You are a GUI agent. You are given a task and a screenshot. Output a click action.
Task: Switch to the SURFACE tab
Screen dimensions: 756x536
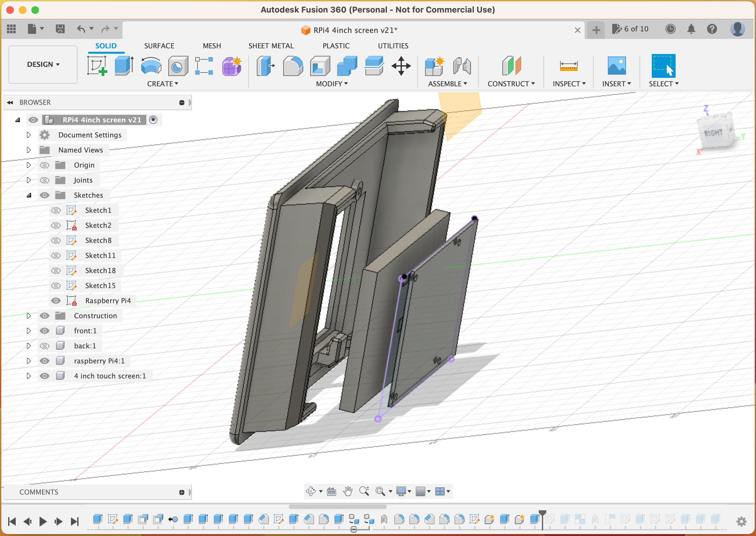point(159,46)
